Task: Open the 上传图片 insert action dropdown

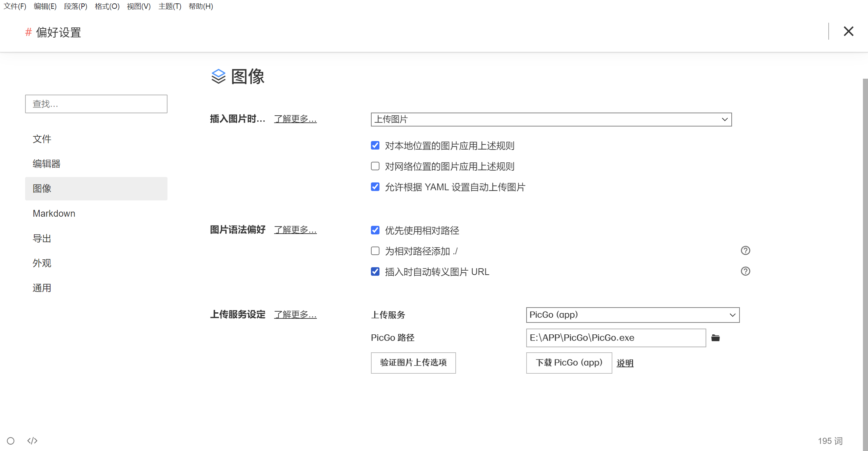Action: pos(551,119)
